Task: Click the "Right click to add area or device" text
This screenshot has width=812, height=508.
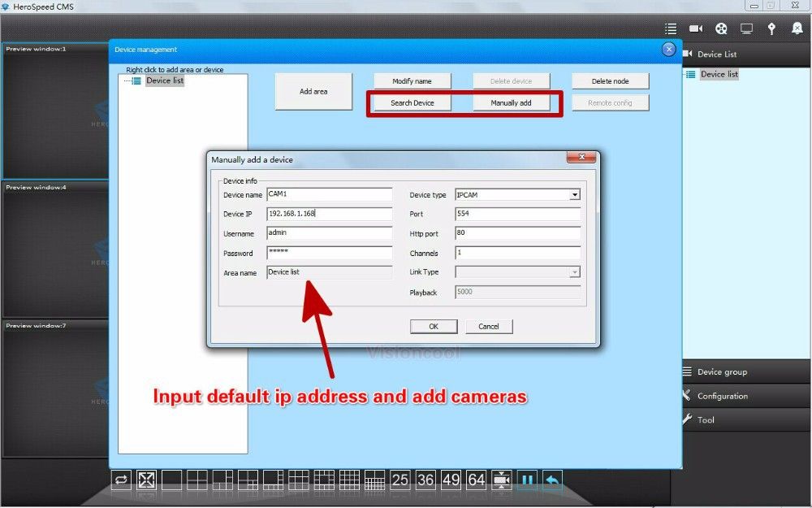Action: [x=175, y=69]
